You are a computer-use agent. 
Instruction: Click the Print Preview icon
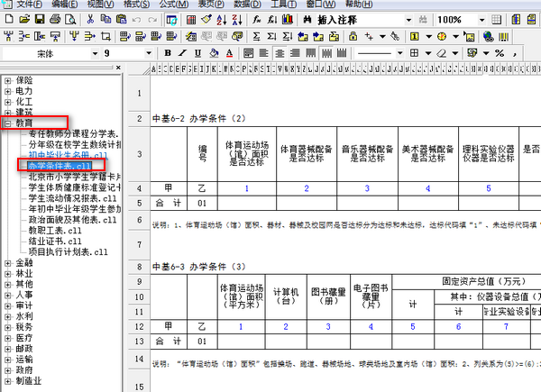[70, 19]
